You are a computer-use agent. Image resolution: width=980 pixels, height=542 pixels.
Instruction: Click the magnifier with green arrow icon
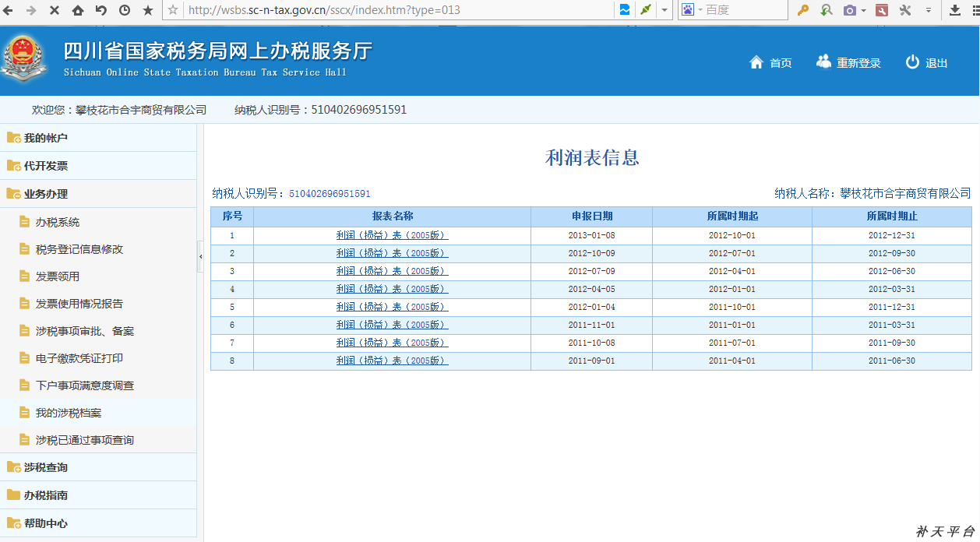point(827,10)
